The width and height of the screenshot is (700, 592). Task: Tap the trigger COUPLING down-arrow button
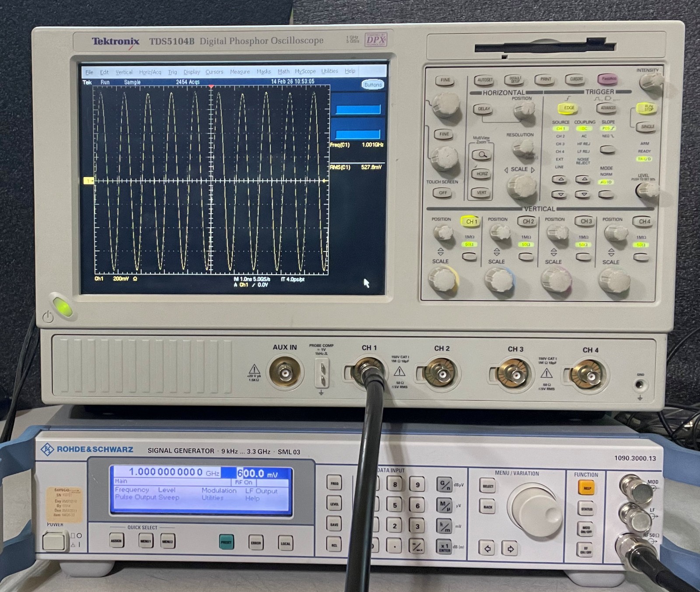coord(583,194)
